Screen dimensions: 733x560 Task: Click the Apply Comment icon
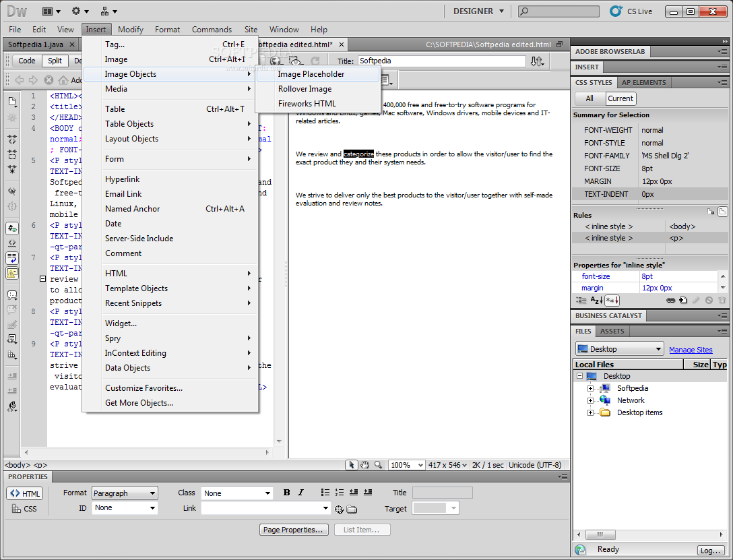tap(12, 295)
